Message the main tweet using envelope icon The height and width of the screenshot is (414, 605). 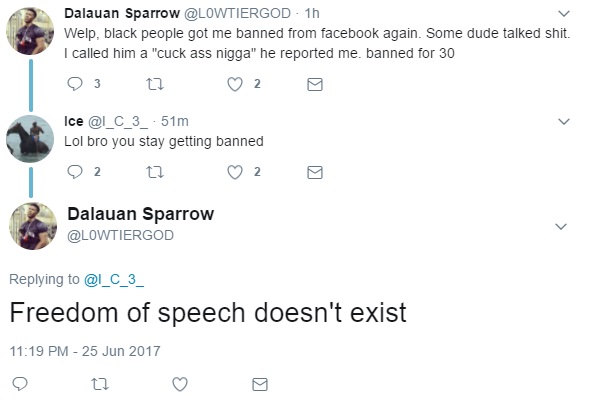coord(260,384)
